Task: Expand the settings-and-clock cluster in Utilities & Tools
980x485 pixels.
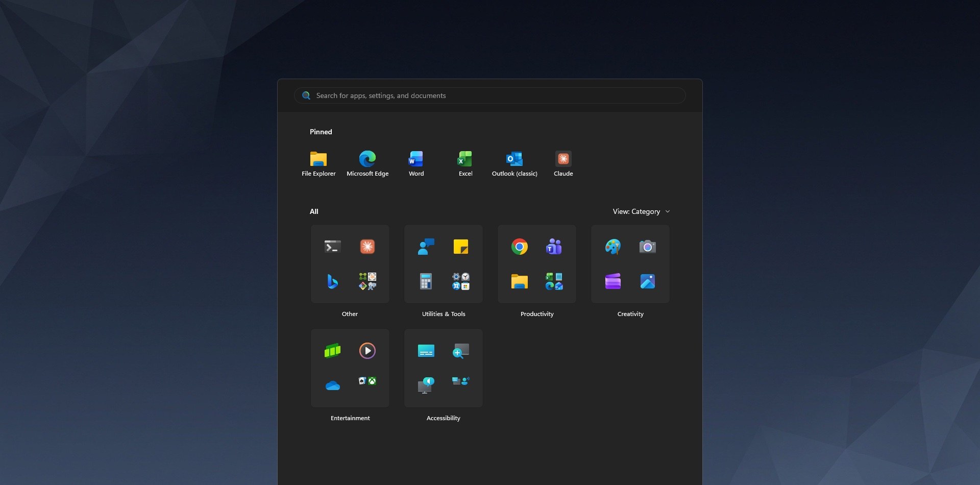Action: pos(461,281)
